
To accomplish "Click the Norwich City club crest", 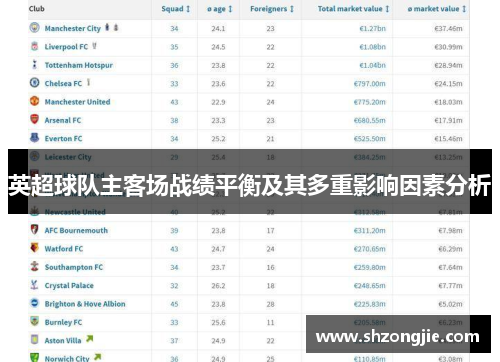I will [x=34, y=358].
